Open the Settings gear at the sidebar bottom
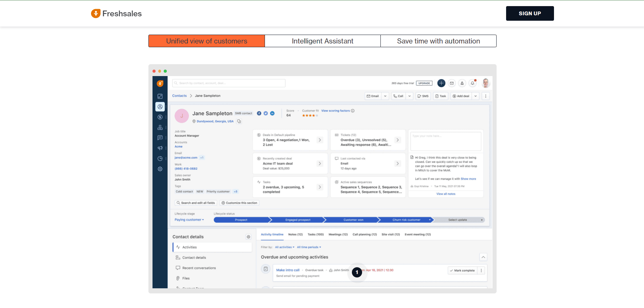 tap(160, 169)
